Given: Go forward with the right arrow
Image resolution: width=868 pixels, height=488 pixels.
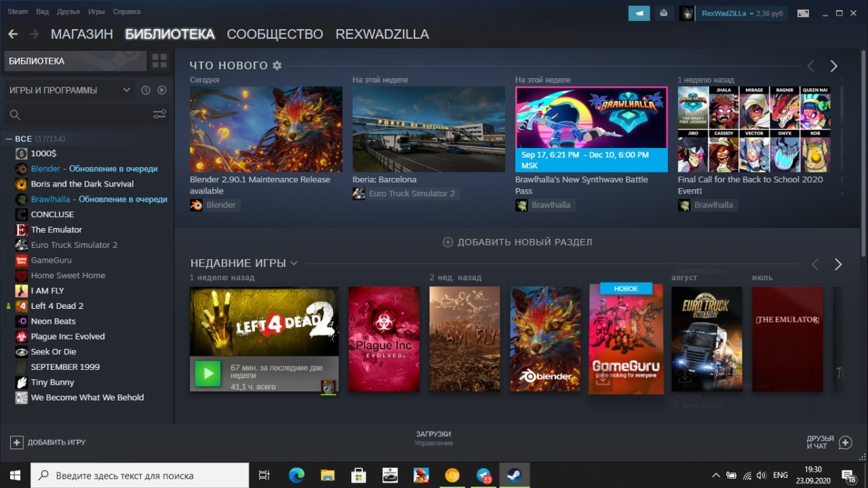Looking at the screenshot, I should click(x=34, y=34).
